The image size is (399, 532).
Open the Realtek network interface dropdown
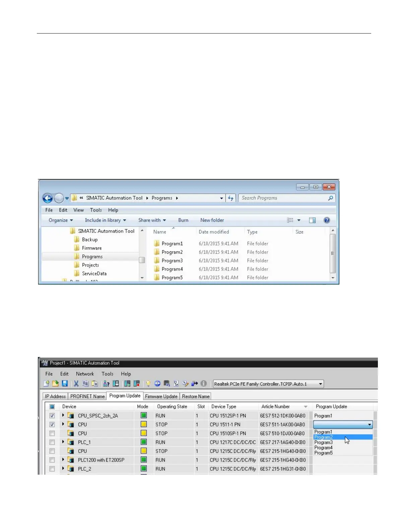[321, 384]
